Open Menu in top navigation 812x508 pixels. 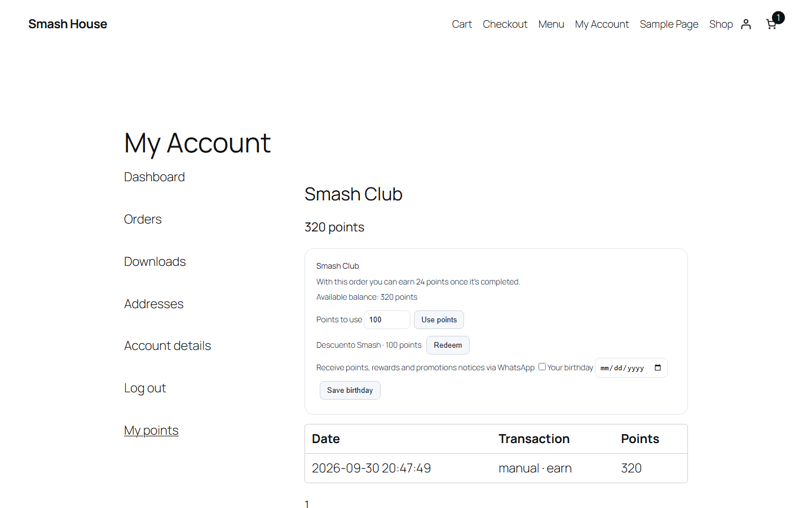551,24
